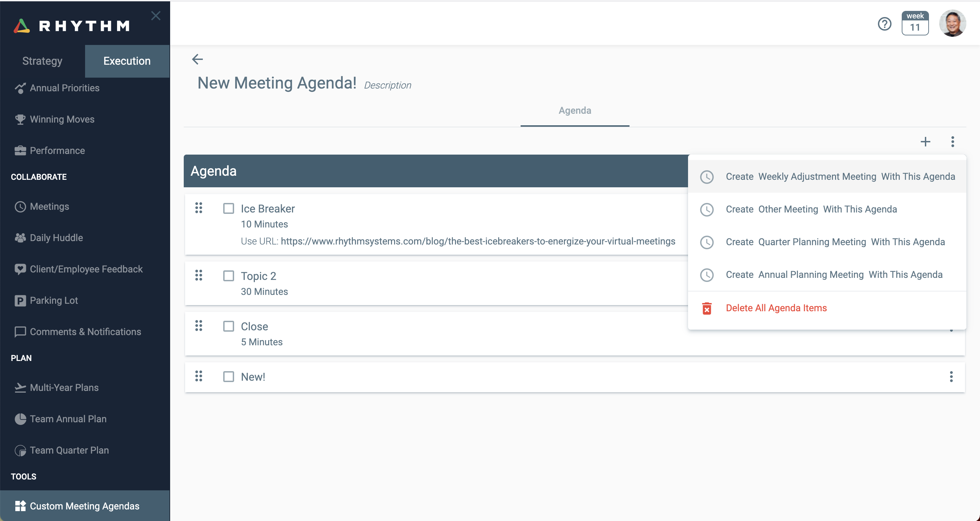Click the agenda three-dot options menu

(952, 142)
